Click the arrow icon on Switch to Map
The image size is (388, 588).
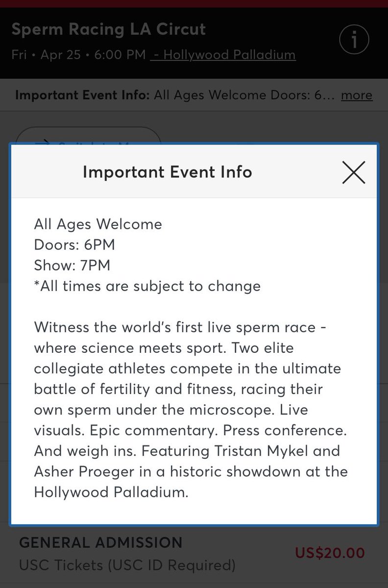click(43, 142)
